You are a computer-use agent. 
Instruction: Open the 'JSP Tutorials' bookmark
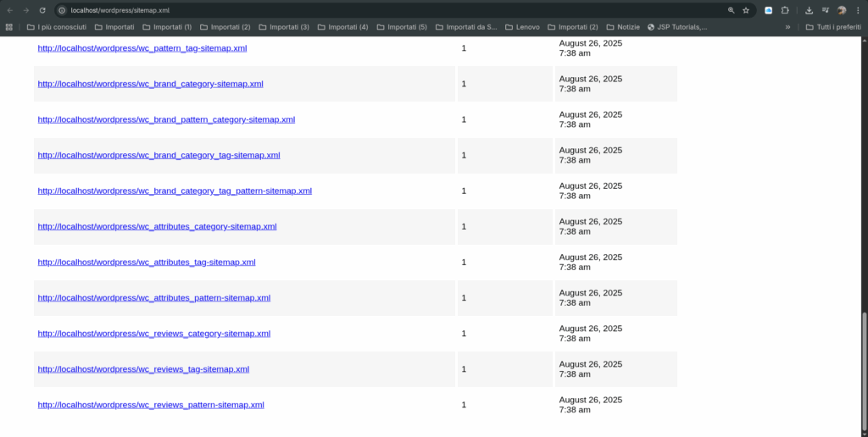tap(677, 26)
